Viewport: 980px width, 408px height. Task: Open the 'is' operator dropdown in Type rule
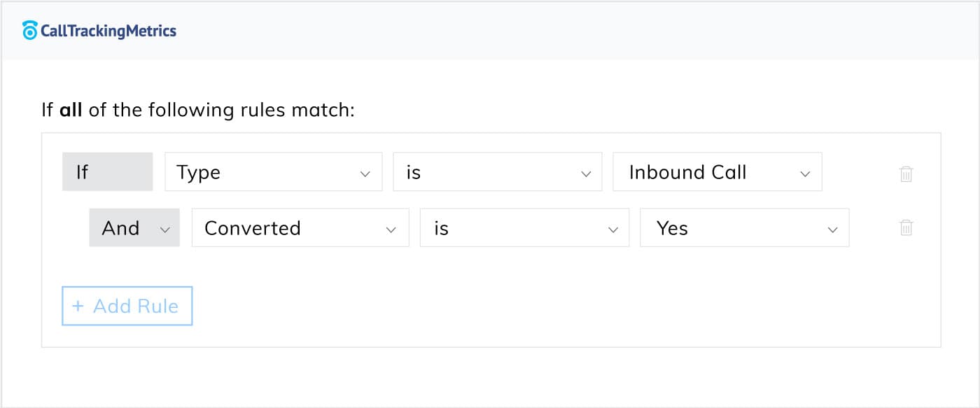[497, 172]
